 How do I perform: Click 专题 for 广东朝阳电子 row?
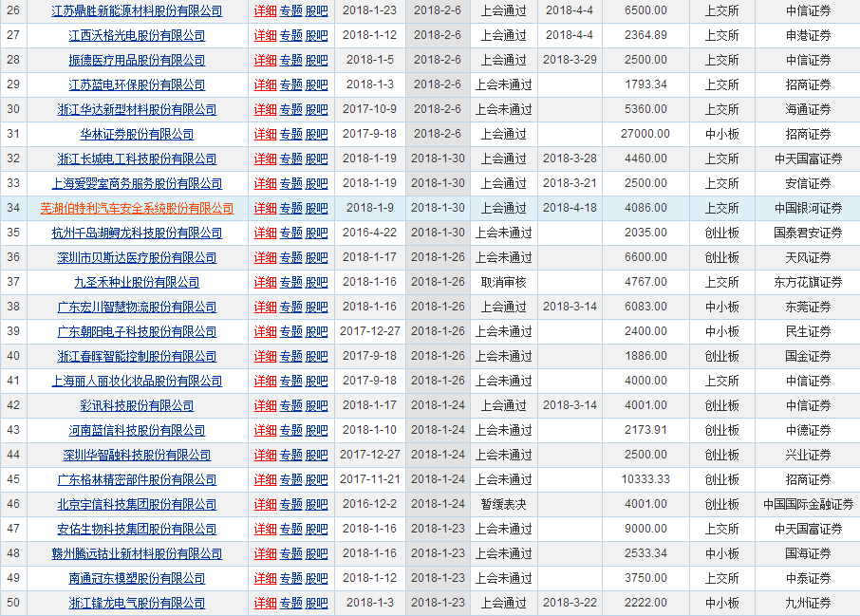coord(291,332)
